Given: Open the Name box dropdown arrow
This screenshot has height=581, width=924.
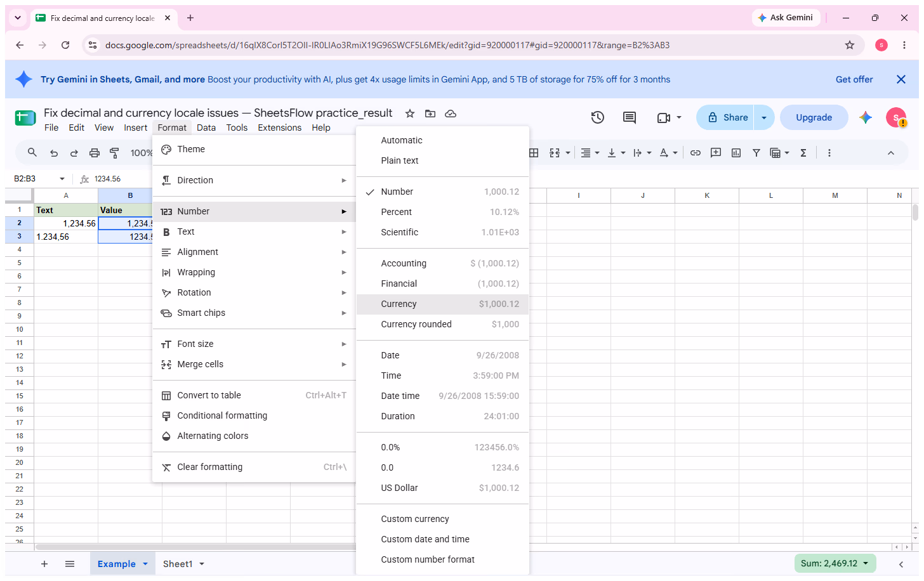Looking at the screenshot, I should click(x=62, y=179).
